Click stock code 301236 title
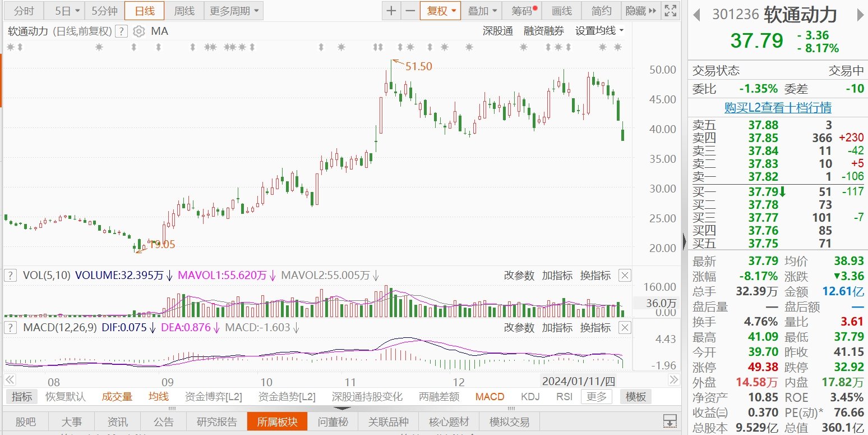This screenshot has width=868, height=435. point(735,15)
